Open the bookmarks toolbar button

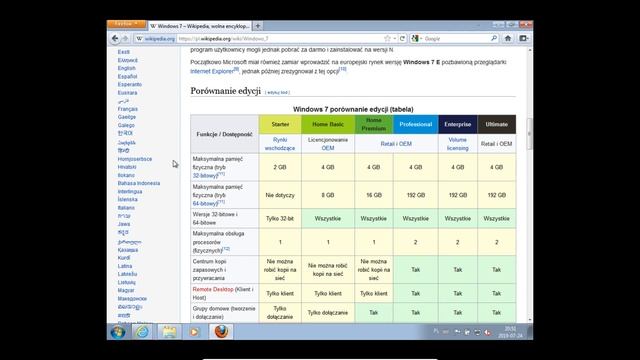click(x=523, y=38)
